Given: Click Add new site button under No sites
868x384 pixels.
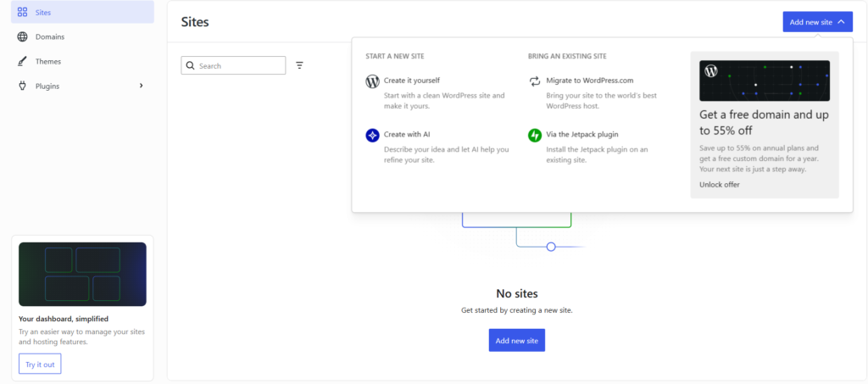Looking at the screenshot, I should click(x=516, y=340).
